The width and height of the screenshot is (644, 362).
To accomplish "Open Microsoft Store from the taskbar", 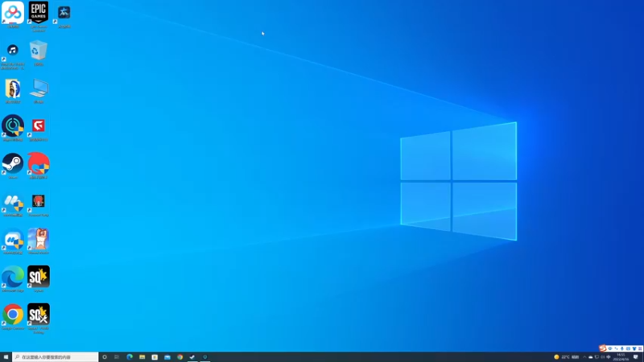I will point(155,357).
